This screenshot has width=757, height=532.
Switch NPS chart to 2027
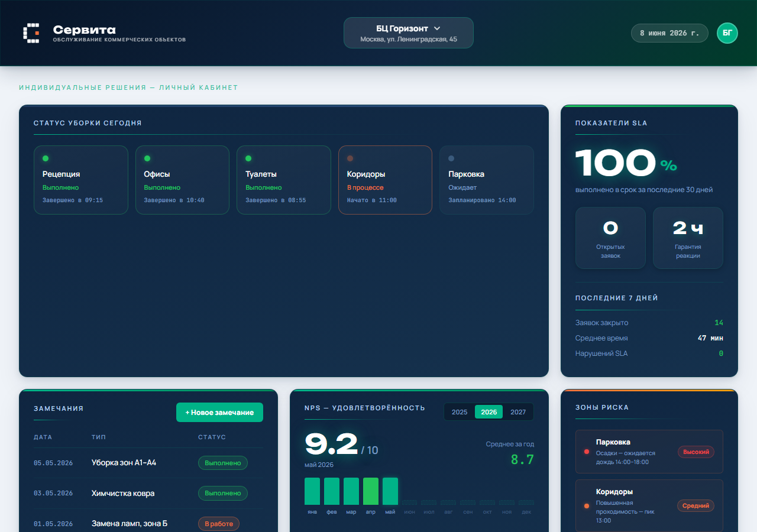pos(518,412)
